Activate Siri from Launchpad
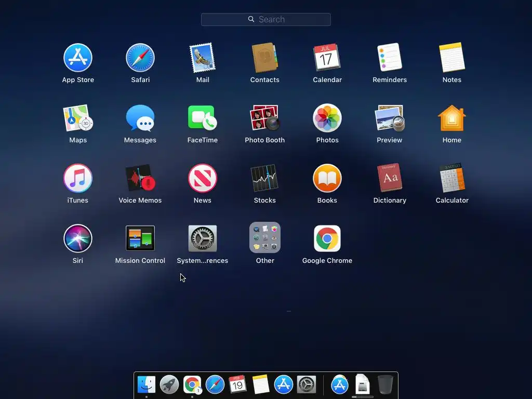 click(x=78, y=238)
